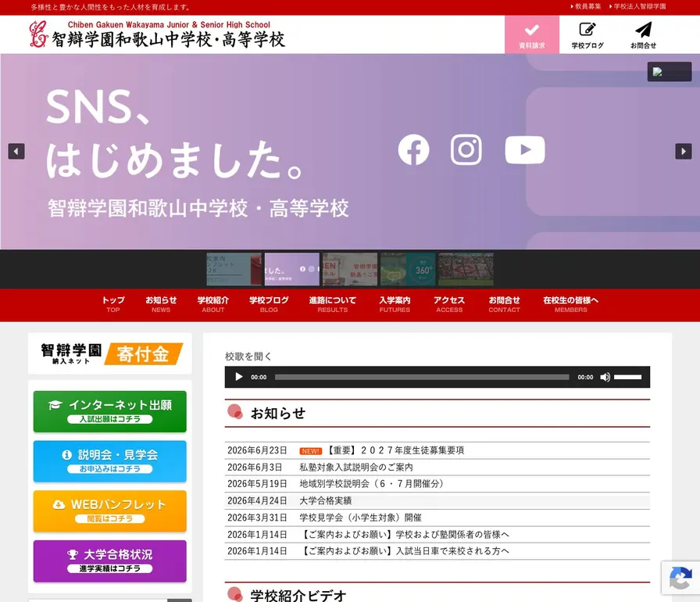Open the 学校および塾関係者の皆様へ news item
700x602 pixels.
(x=405, y=535)
